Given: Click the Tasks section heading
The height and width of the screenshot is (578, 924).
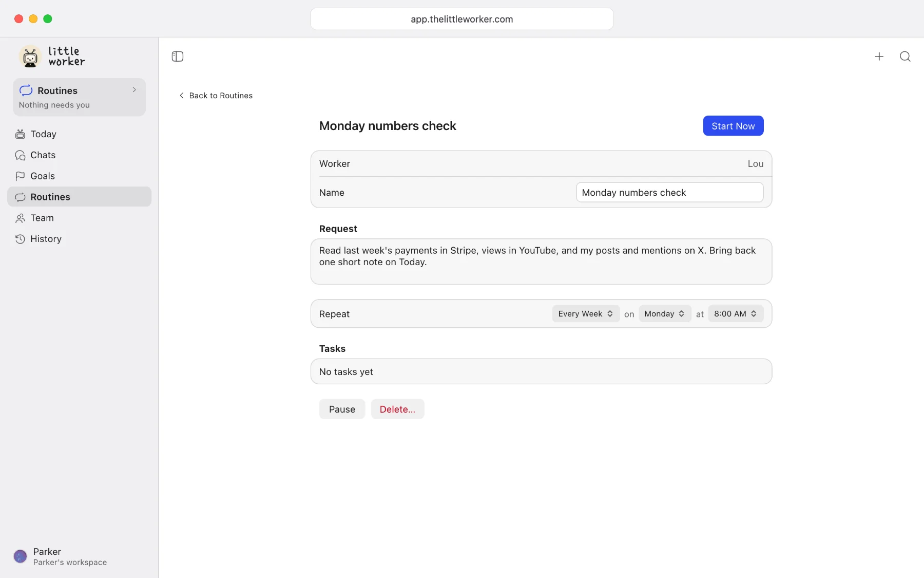Looking at the screenshot, I should click(x=332, y=349).
